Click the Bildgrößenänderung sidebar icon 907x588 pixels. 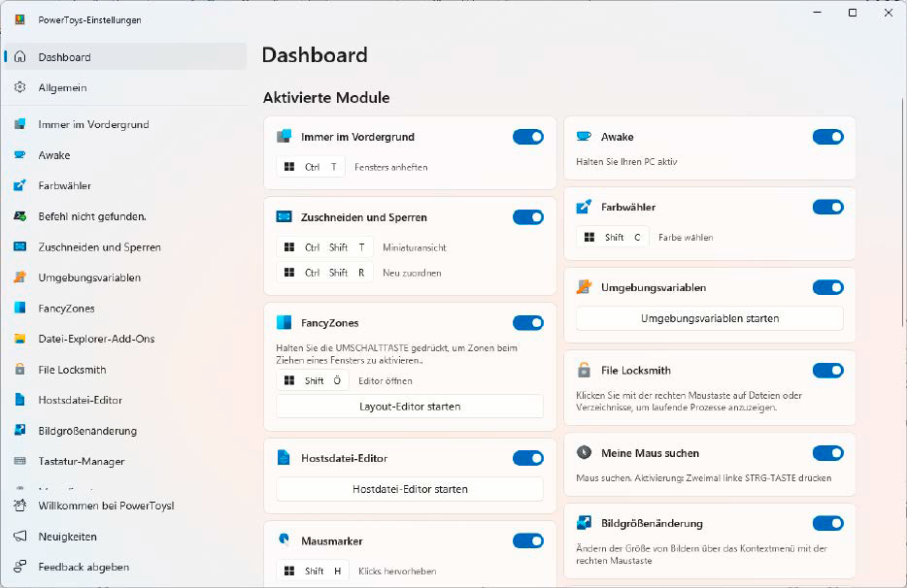tap(20, 430)
